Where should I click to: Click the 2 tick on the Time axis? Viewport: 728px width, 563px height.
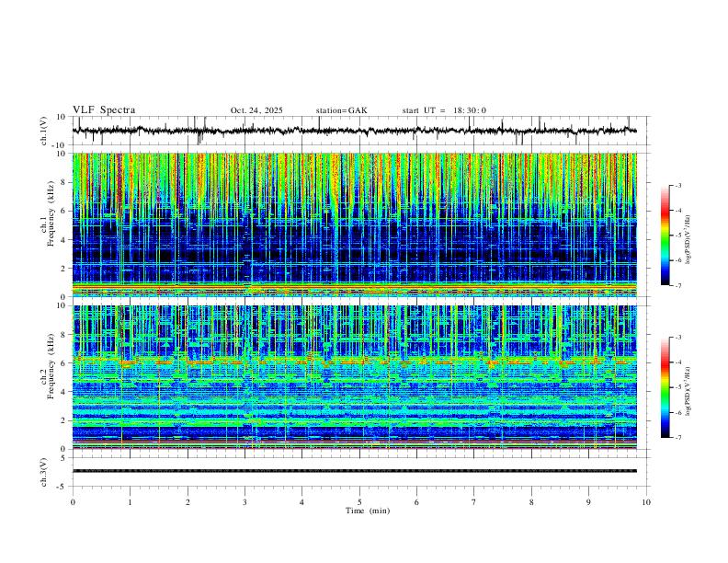pyautogui.click(x=188, y=502)
